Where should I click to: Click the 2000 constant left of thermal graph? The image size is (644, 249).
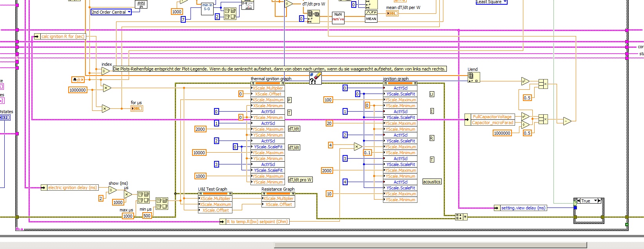(200, 129)
